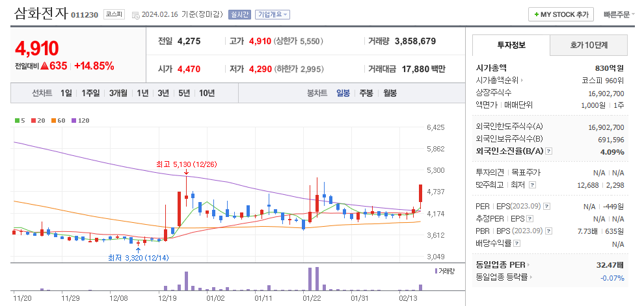Click the green plus icon in MY STOCK 추가
Screen dimensions: 644x306
[537, 14]
